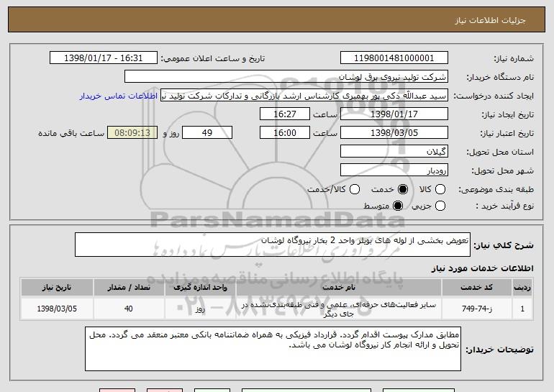
Task: Click the اطلاعات خدمات مورد نیاز section heading
Action: [482, 268]
